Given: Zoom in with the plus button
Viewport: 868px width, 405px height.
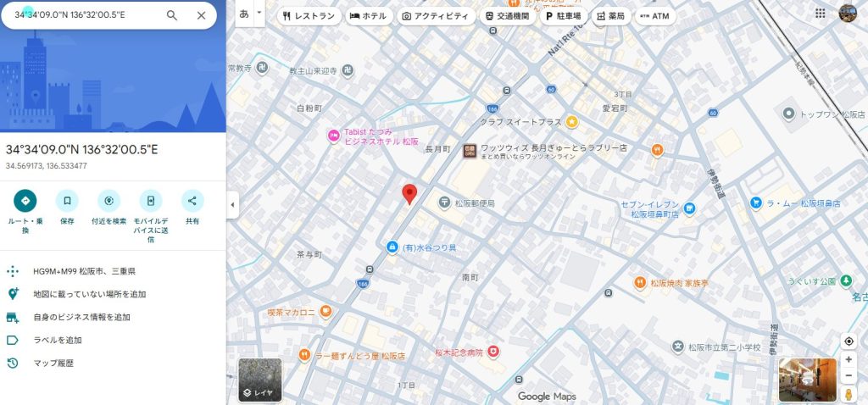Looking at the screenshot, I should pos(849,359).
